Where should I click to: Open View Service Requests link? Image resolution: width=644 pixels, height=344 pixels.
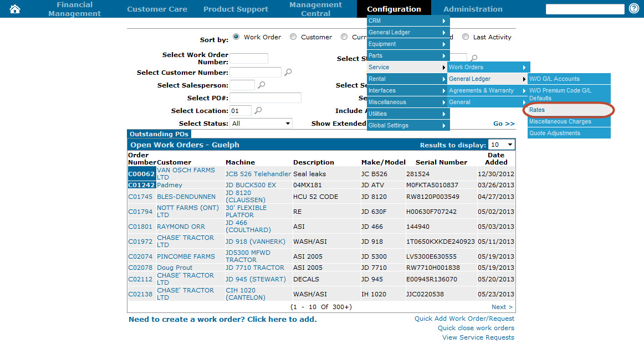point(478,337)
